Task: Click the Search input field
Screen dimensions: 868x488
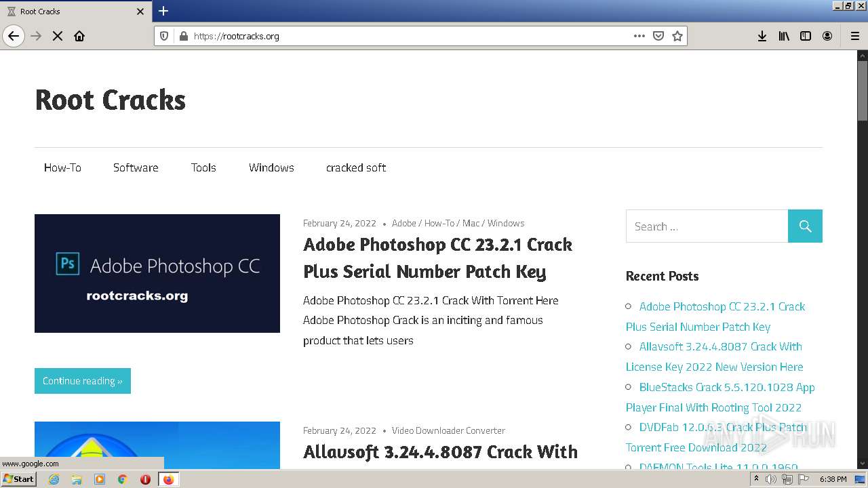Action: tap(707, 226)
